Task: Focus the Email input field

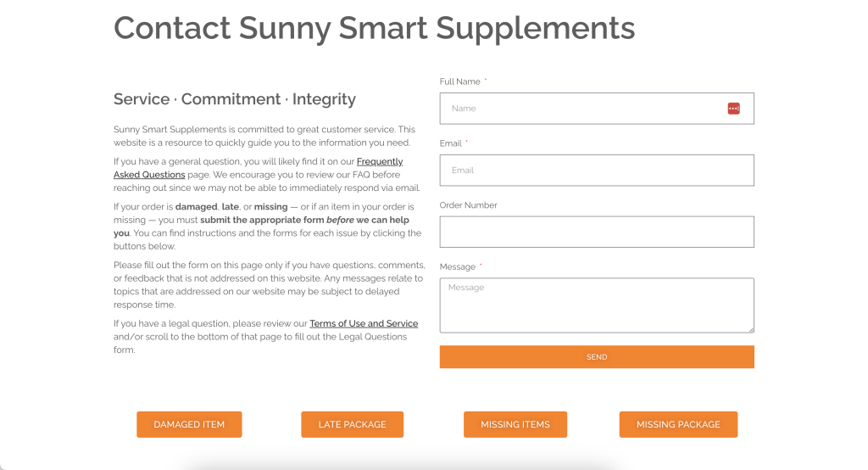Action: point(597,171)
